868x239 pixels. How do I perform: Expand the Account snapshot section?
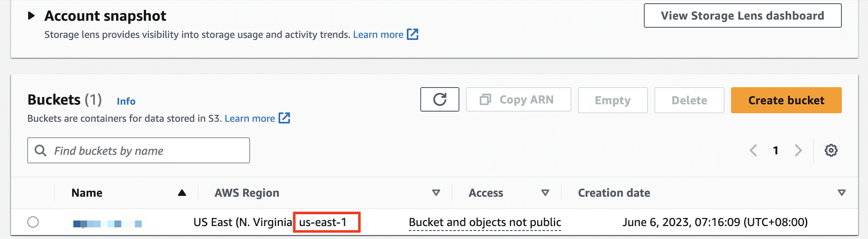pyautogui.click(x=31, y=16)
